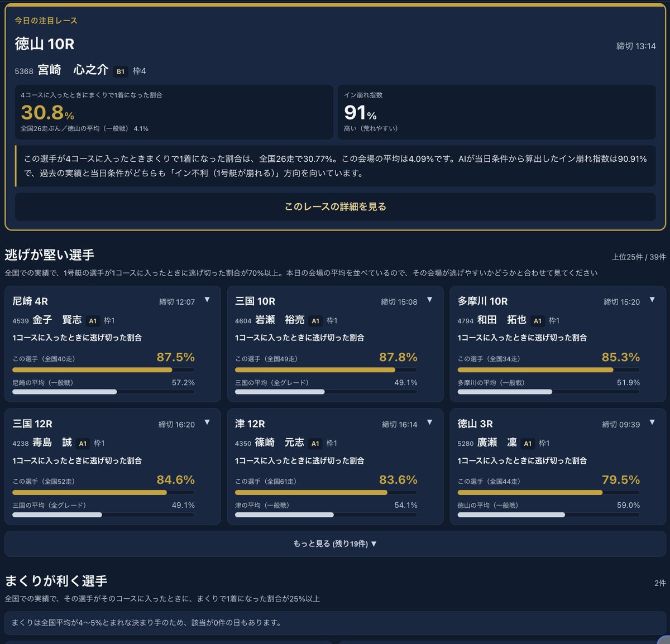This screenshot has height=644, width=670.
Task: Click A1 badge beside 廣瀬 凜
Action: (528, 444)
